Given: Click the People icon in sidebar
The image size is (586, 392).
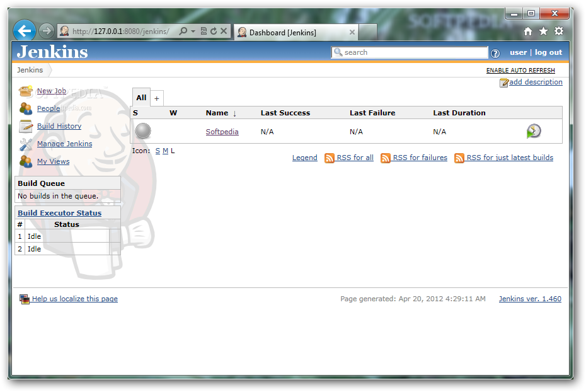Looking at the screenshot, I should click(26, 108).
